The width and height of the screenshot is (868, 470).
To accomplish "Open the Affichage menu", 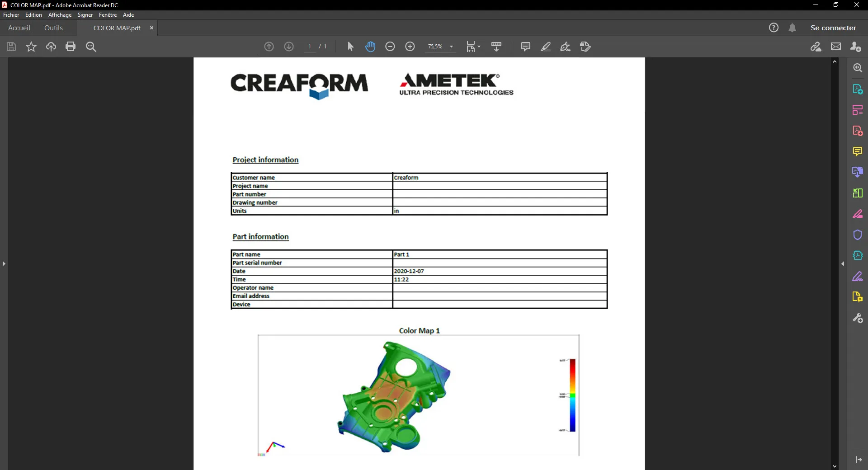I will coord(60,15).
